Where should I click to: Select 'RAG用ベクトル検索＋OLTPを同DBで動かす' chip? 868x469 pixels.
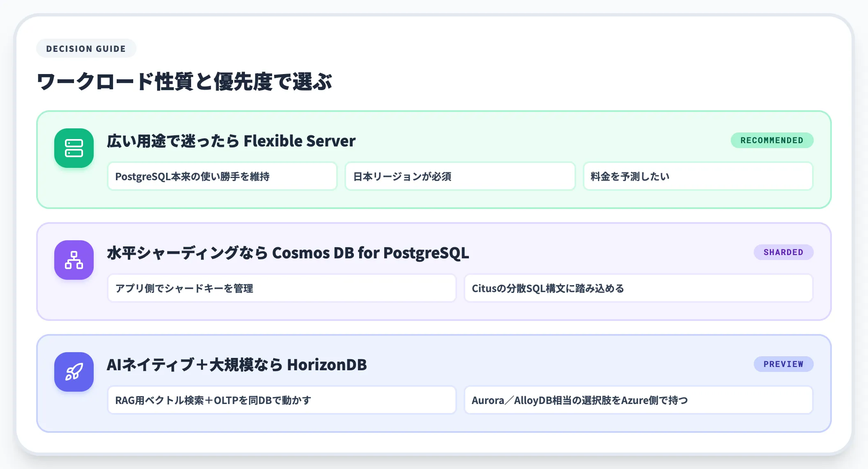coord(282,400)
